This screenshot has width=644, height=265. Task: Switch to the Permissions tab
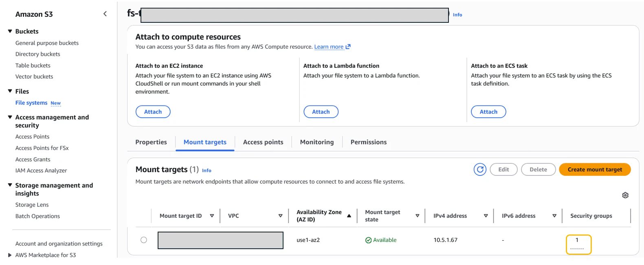click(369, 142)
